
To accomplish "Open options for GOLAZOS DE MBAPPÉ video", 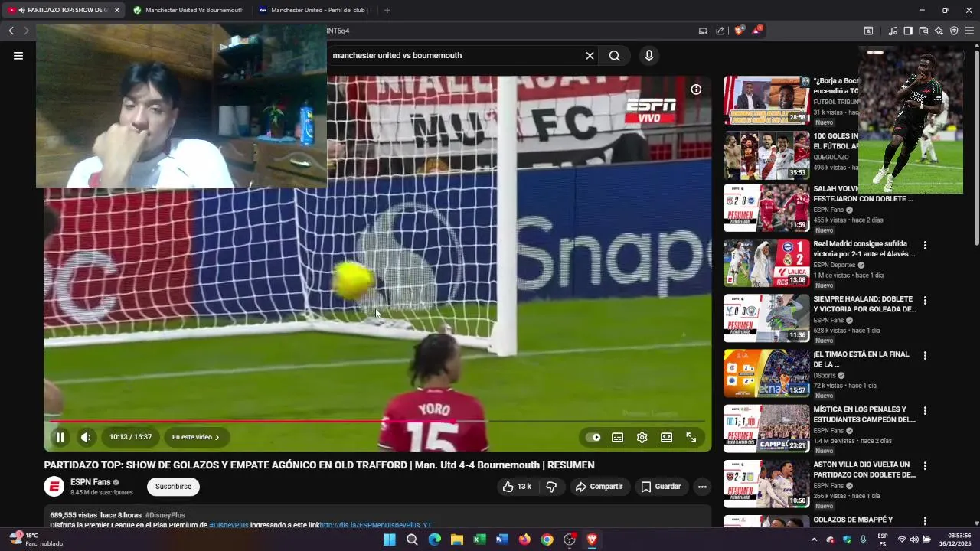I will coord(925,521).
